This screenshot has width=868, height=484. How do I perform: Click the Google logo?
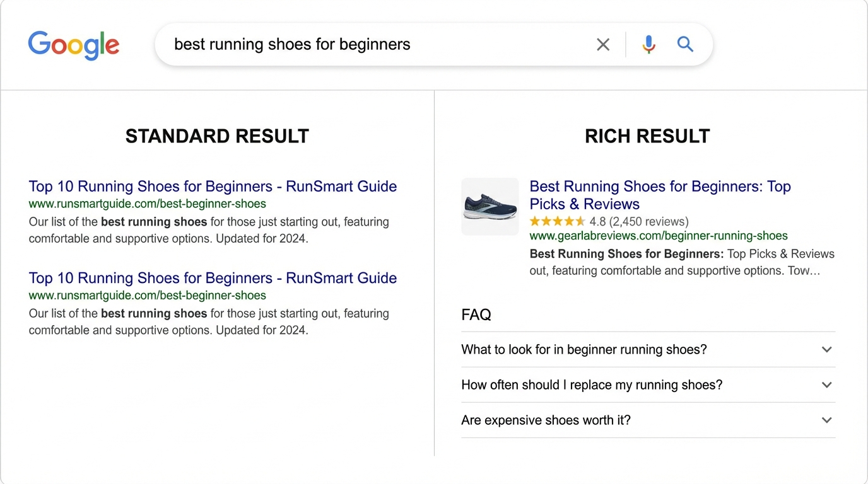coord(73,45)
